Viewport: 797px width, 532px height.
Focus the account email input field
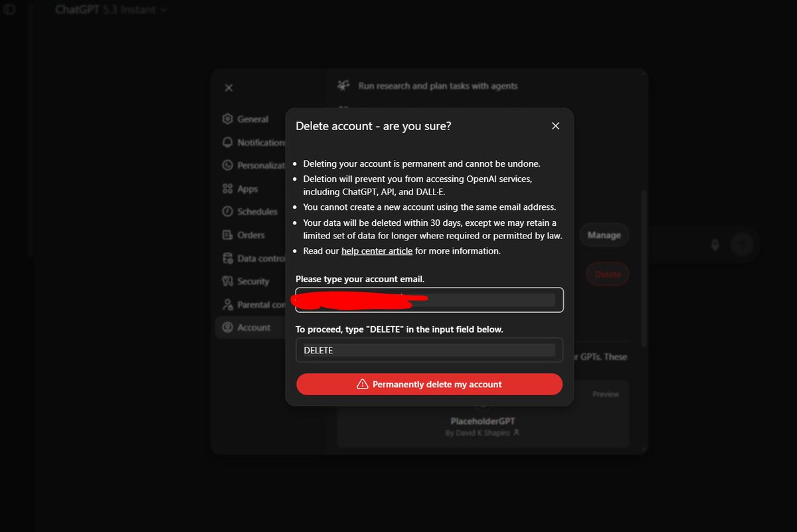coord(429,300)
